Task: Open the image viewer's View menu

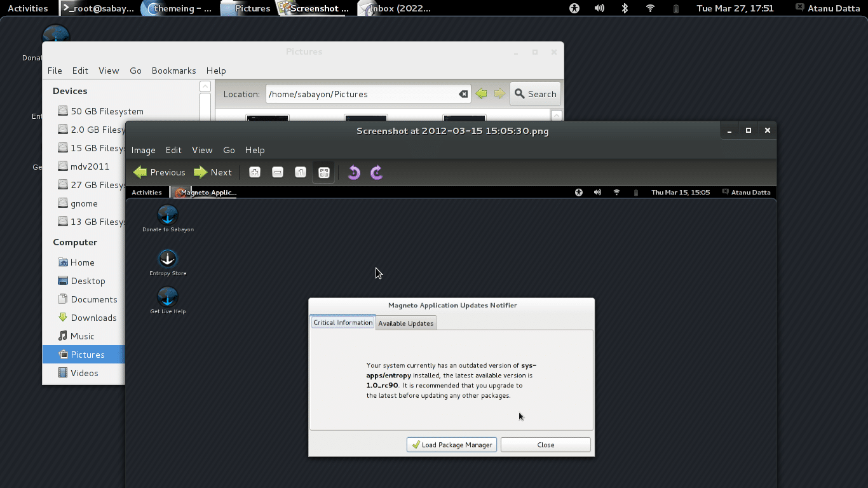Action: (202, 150)
